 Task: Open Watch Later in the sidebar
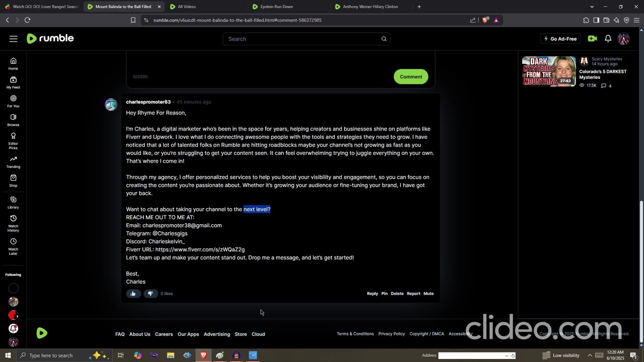pos(13,246)
